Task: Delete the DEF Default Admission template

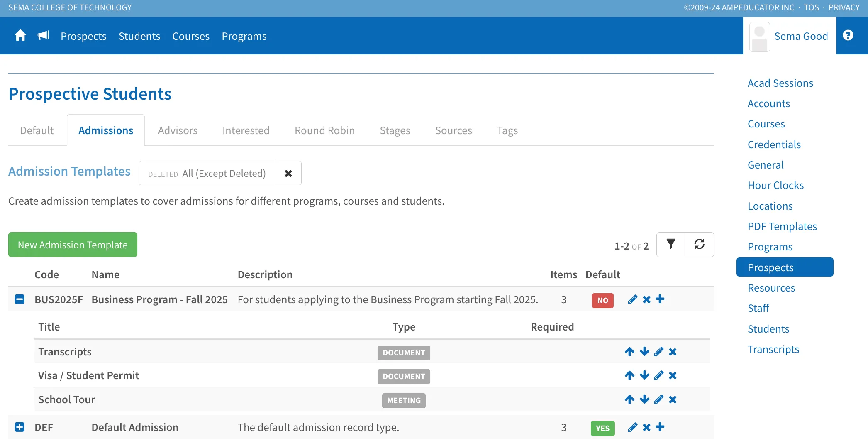Action: (646, 427)
